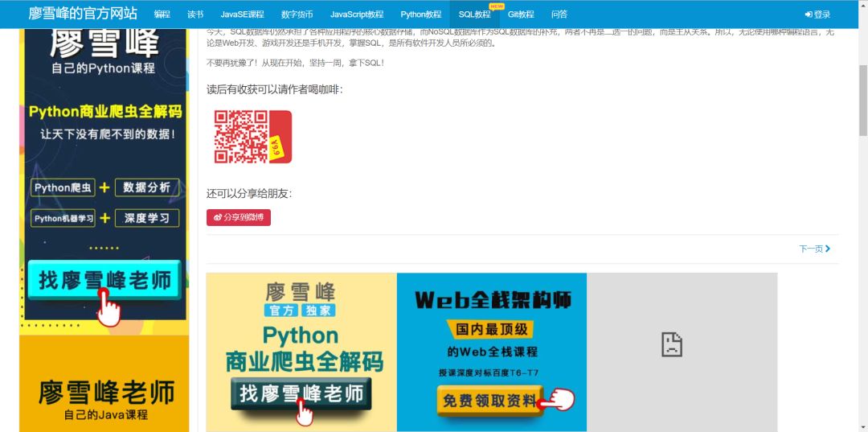Screen dimensions: 868x432
Task: Click the 读后有收获可以请作者喝咖啡 text
Action: (275, 90)
